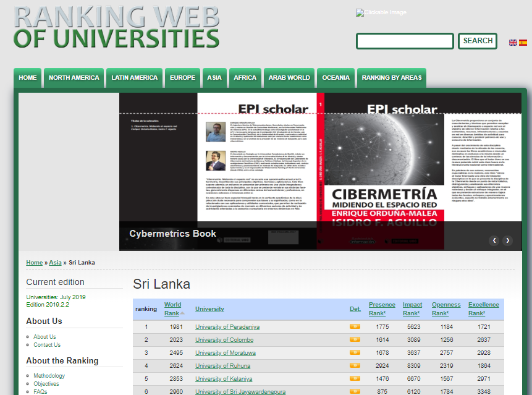The image size is (532, 395).
Task: Open the Methodology sidebar link
Action: click(49, 376)
